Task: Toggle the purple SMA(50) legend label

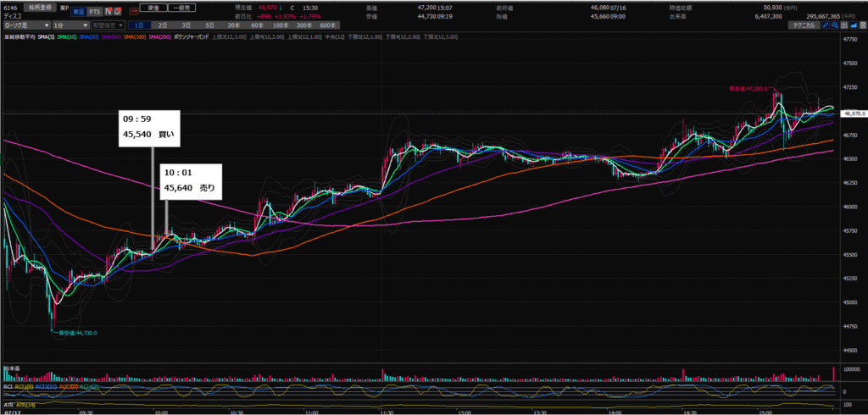Action: [x=109, y=36]
